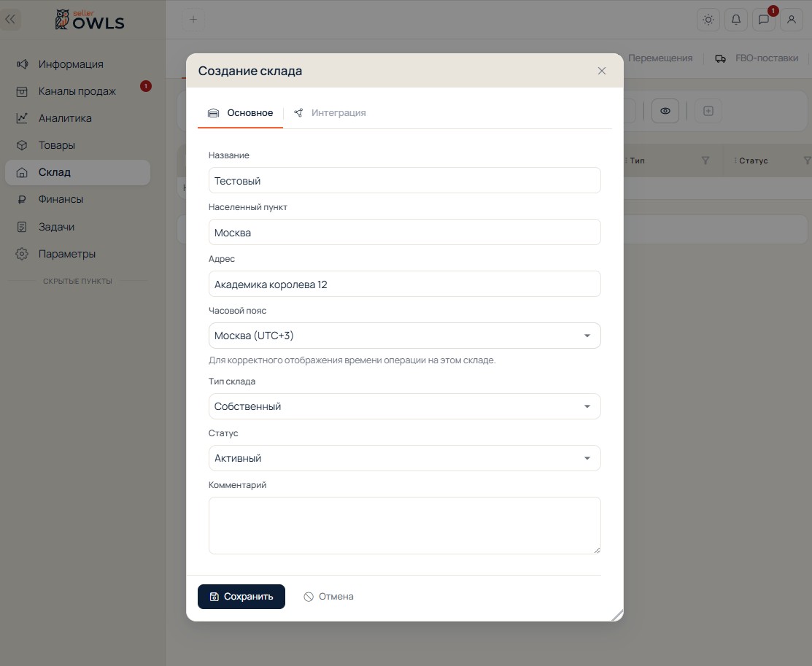Open the user profile icon
Screen dimensions: 812x666
[792, 20]
